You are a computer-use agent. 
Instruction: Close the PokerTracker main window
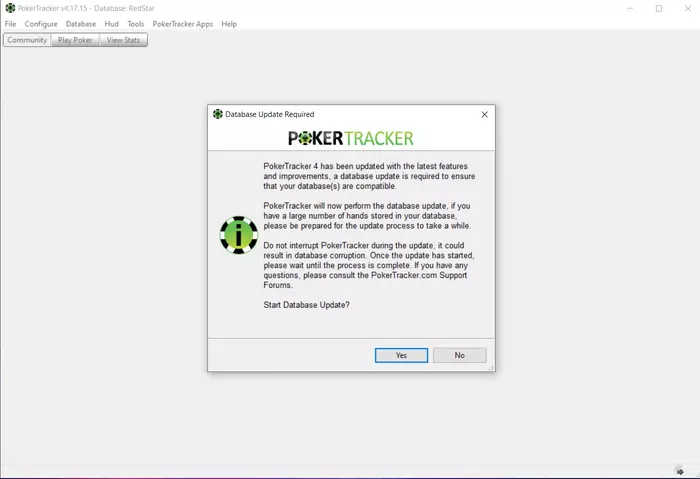tap(688, 8)
